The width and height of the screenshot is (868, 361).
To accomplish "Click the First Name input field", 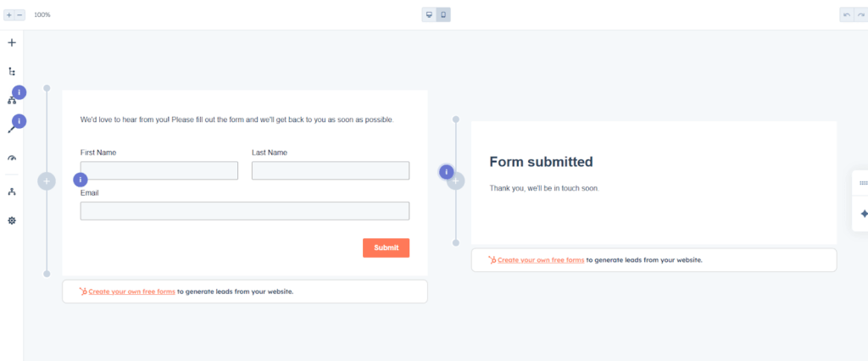I will click(x=159, y=171).
